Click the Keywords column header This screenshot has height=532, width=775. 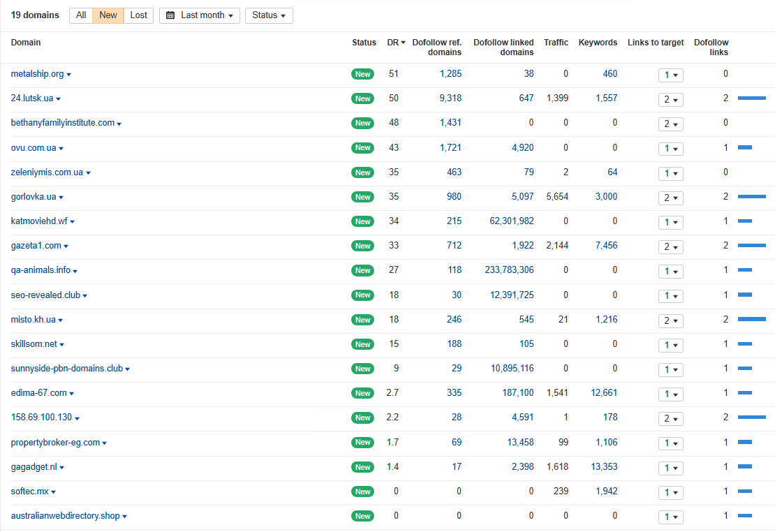coord(598,43)
